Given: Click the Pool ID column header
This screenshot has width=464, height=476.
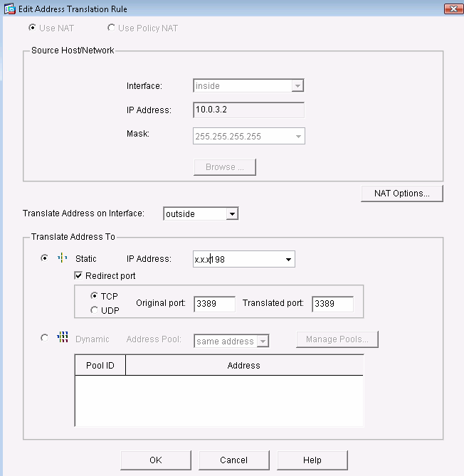Looking at the screenshot, I should tap(100, 365).
